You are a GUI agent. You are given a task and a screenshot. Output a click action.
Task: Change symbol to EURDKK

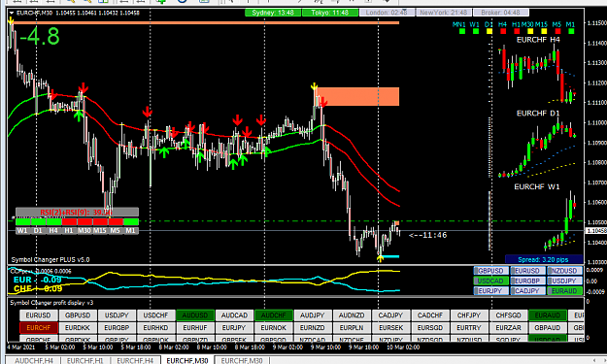78,328
